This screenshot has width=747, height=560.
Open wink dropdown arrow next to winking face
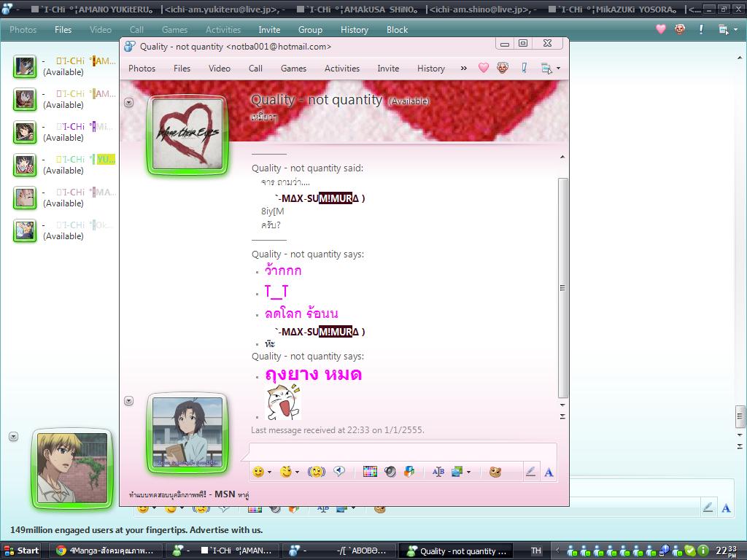(298, 472)
